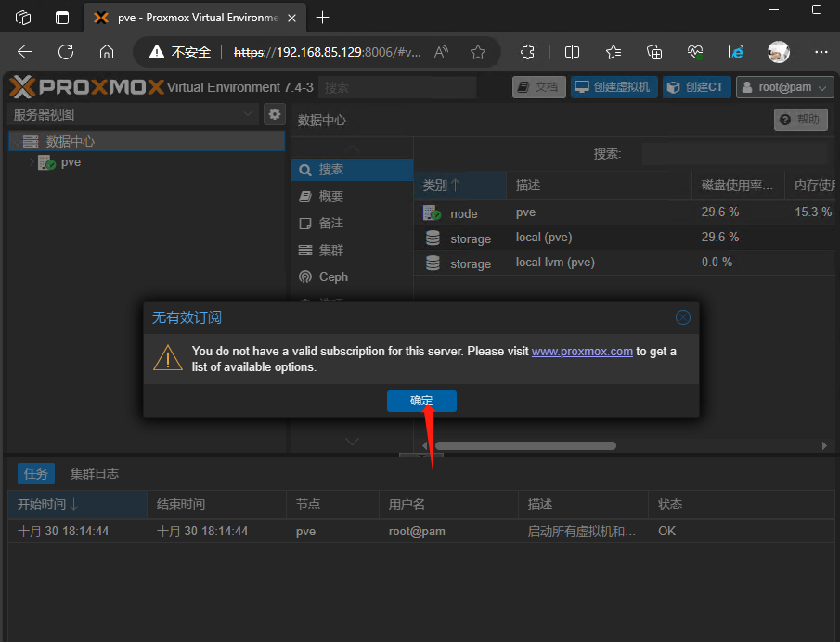Click the storage icon in the local (pve) row
Viewport: 840px width, 642px height.
point(433,238)
